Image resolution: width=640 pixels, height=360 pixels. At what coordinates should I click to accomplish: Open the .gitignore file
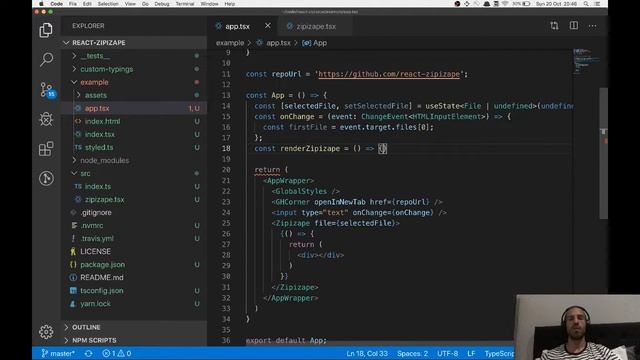point(134,213)
